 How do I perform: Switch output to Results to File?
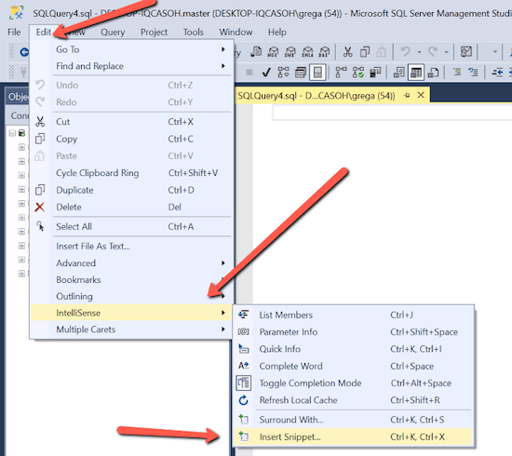433,72
